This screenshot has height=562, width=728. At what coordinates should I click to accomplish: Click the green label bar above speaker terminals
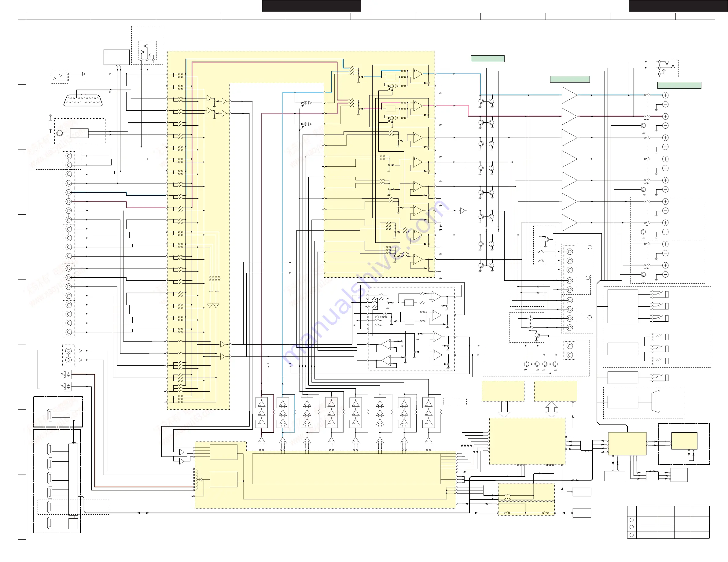[x=679, y=85]
